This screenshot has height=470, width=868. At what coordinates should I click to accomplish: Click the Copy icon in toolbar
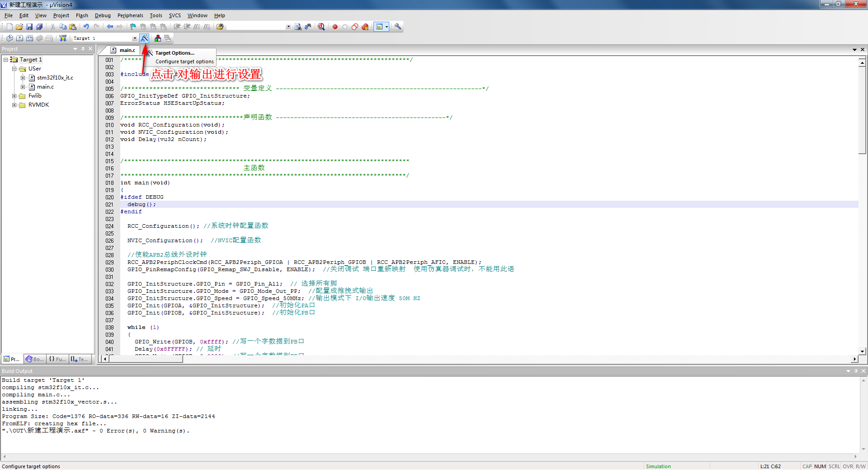point(63,27)
